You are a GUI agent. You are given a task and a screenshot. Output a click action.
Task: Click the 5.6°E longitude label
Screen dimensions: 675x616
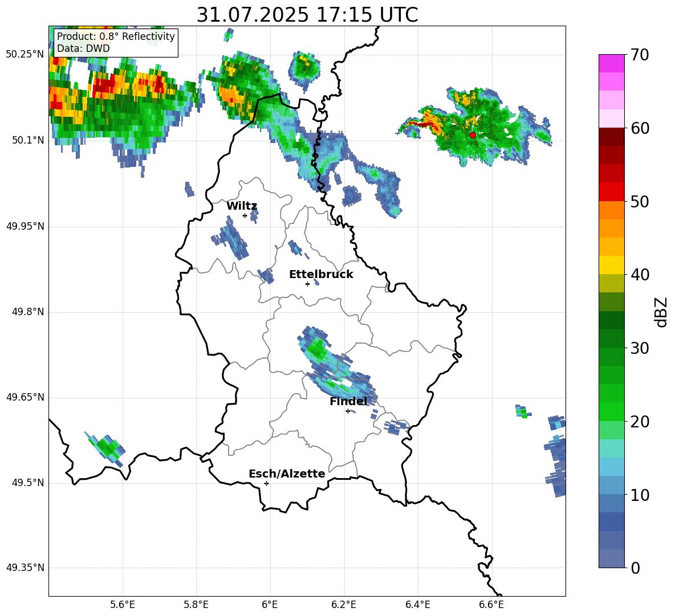pyautogui.click(x=123, y=605)
